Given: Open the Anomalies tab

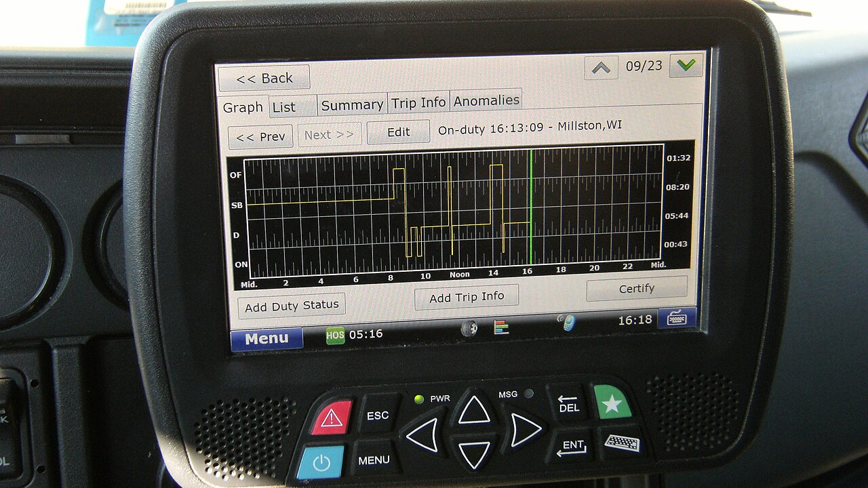Looking at the screenshot, I should 486,100.
